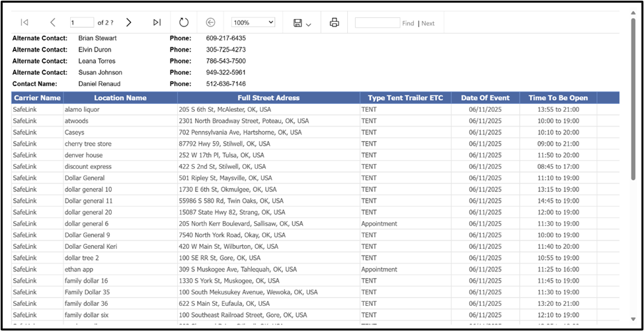Click the Next search link
The height and width of the screenshot is (331, 644).
(428, 23)
